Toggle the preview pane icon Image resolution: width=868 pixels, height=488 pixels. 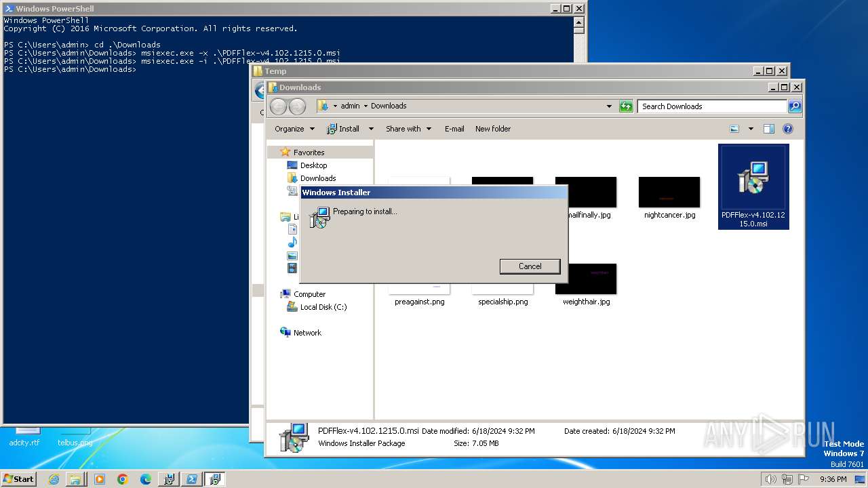point(769,129)
